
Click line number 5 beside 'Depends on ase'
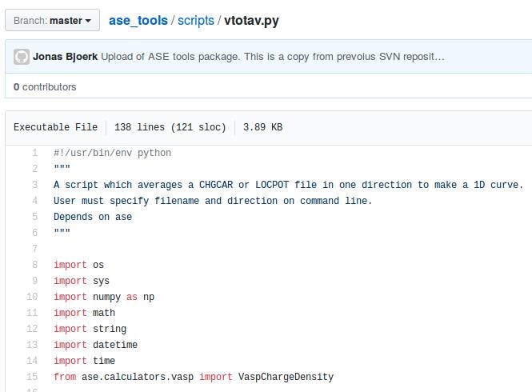(34, 217)
